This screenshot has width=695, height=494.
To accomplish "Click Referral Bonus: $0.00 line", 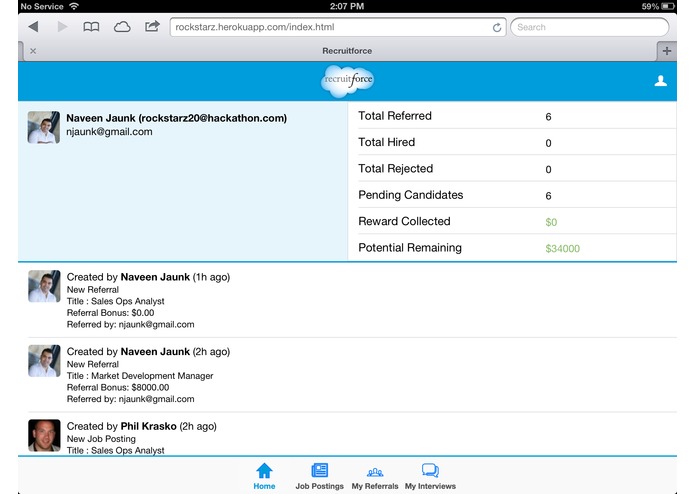I will coord(110,313).
